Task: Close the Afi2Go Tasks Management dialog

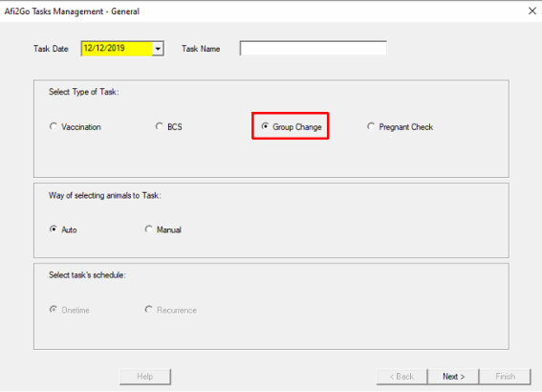Action: 532,11
